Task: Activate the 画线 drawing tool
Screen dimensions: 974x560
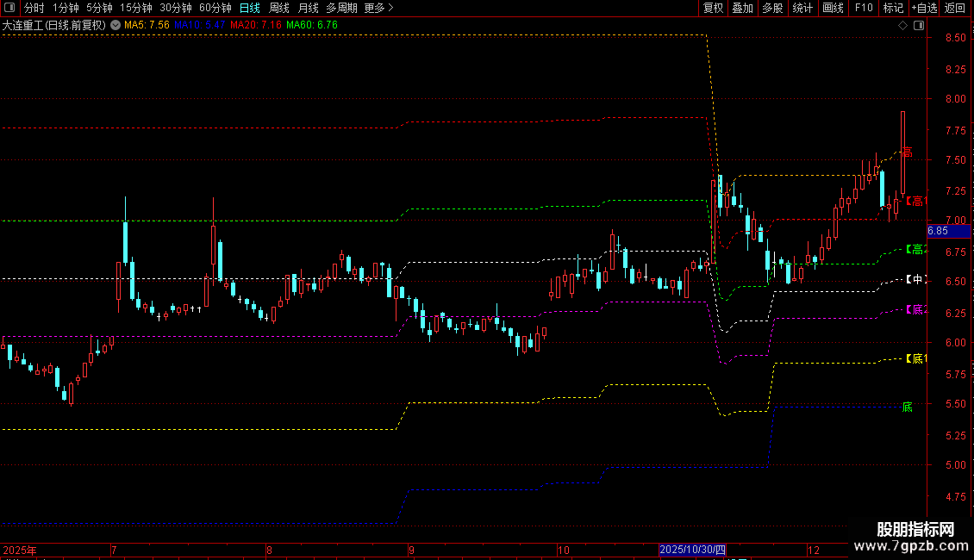Action: (833, 8)
